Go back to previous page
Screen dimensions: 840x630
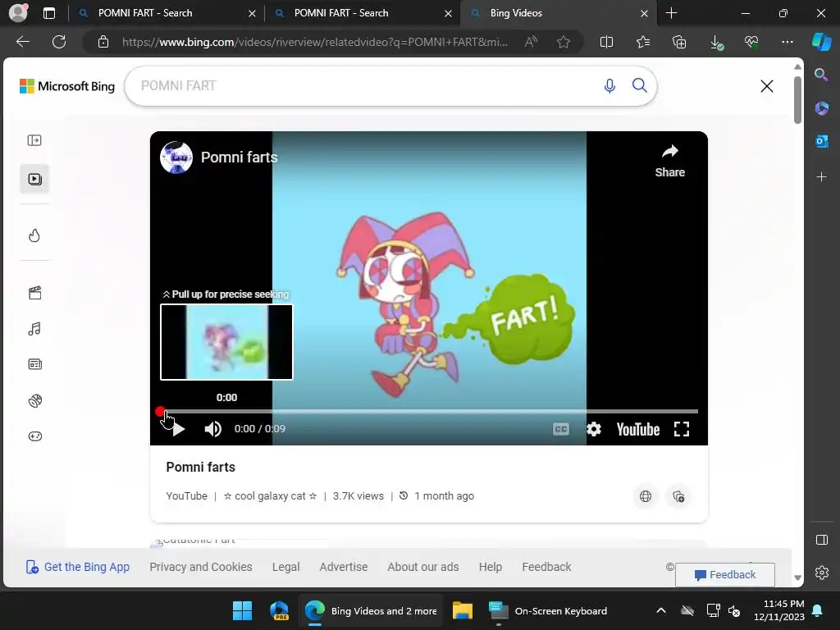coord(23,42)
